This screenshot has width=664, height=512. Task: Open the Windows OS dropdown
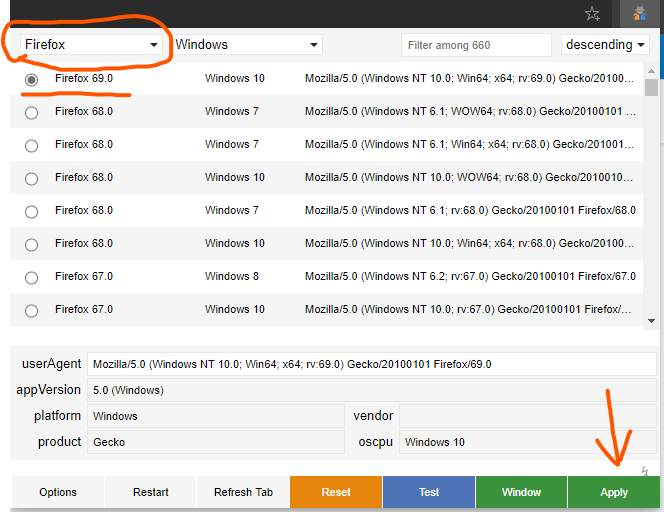point(247,44)
